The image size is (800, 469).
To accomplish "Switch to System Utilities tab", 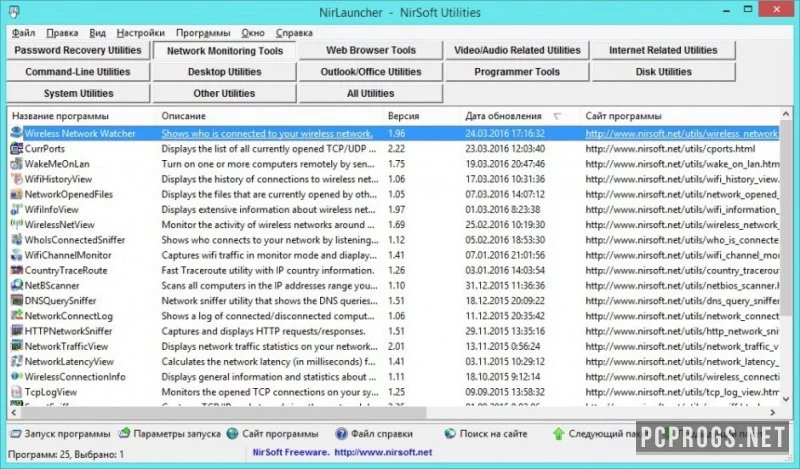I will click(x=78, y=93).
